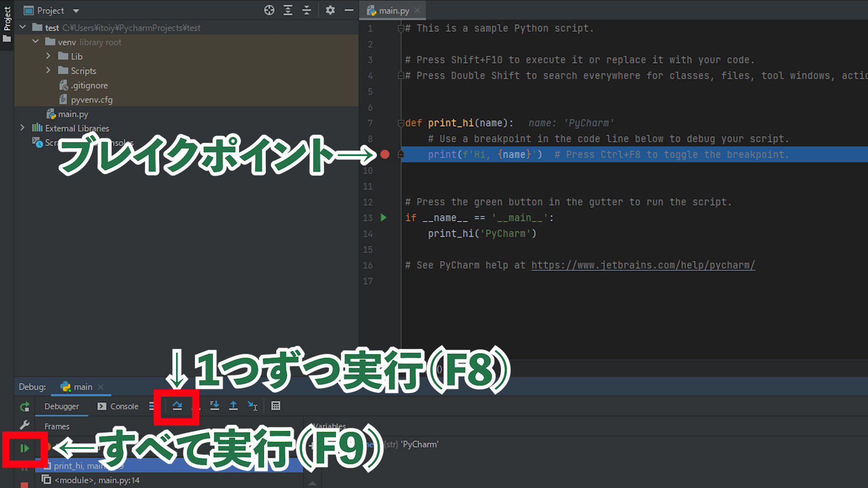Close the main.py editor tab
This screenshot has width=868, height=488.
point(417,10)
